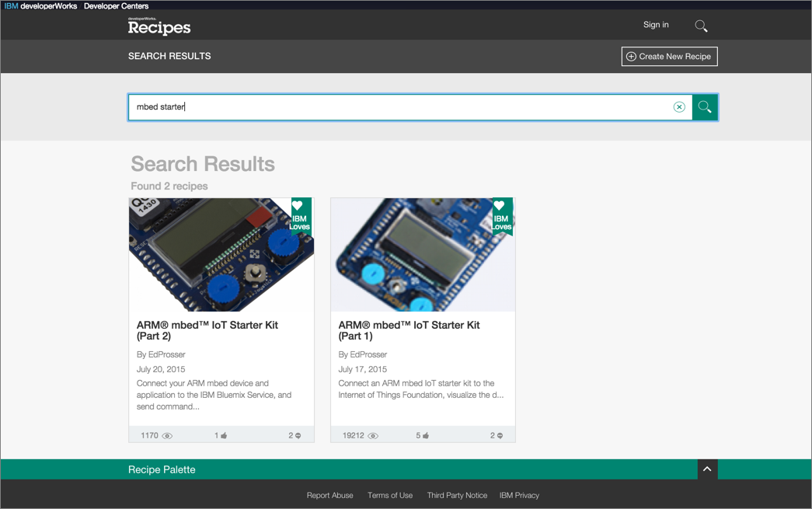Click the Part 2 description starting Connect your ARM
Viewport: 812px width, 509px height.
214,395
